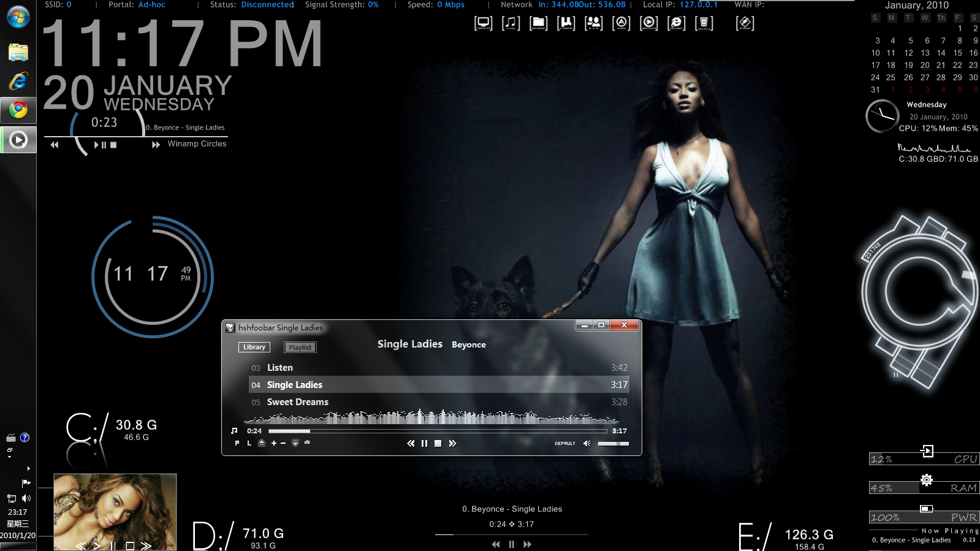
Task: Click stop in Winamp Circles widget
Action: [113, 145]
